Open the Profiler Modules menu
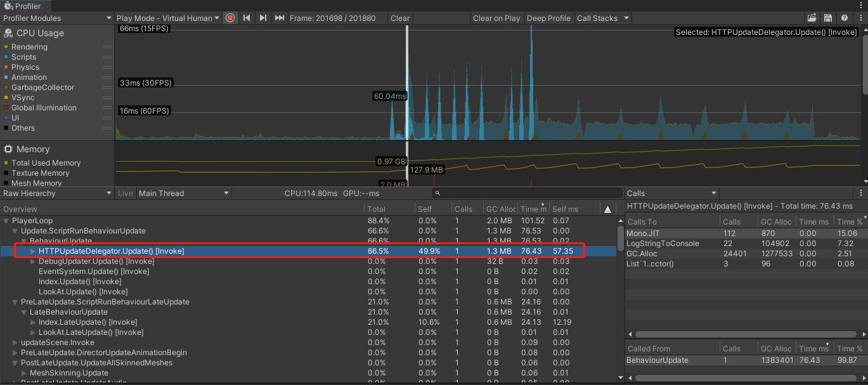 point(56,18)
